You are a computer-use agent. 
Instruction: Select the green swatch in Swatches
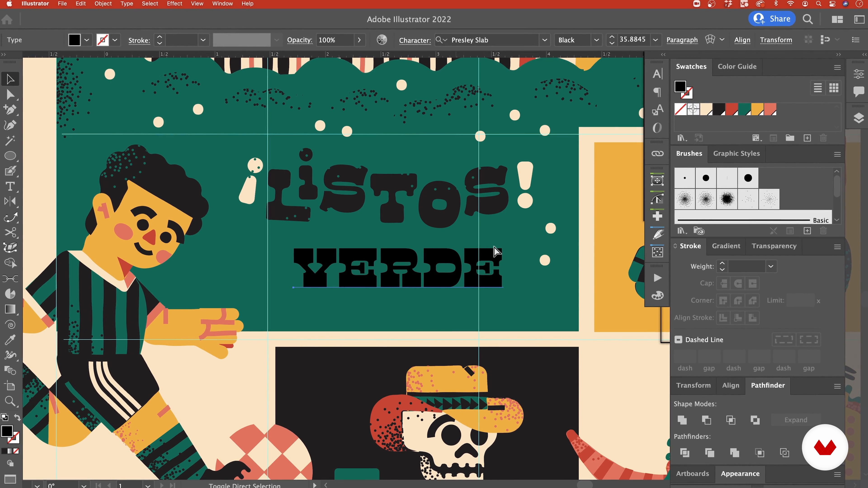(744, 109)
